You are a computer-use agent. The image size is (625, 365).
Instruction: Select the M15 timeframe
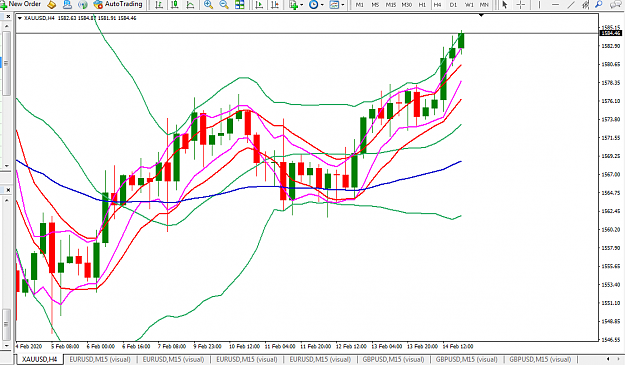click(391, 5)
